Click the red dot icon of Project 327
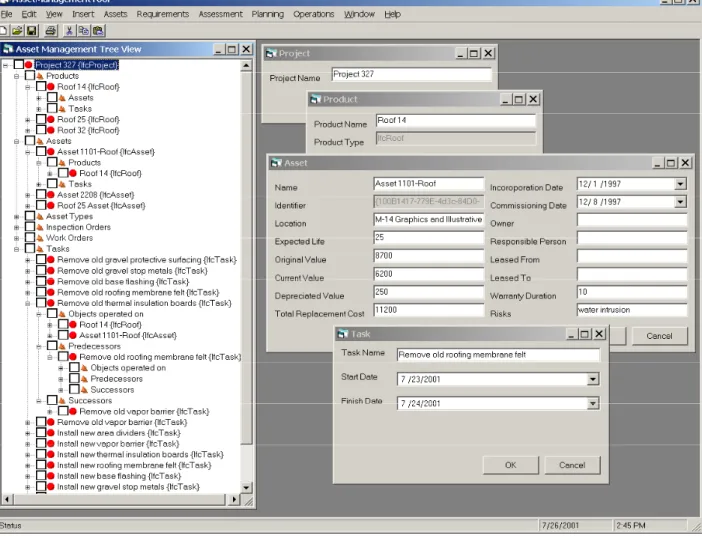Screen dimensions: 702x536 pos(29,65)
